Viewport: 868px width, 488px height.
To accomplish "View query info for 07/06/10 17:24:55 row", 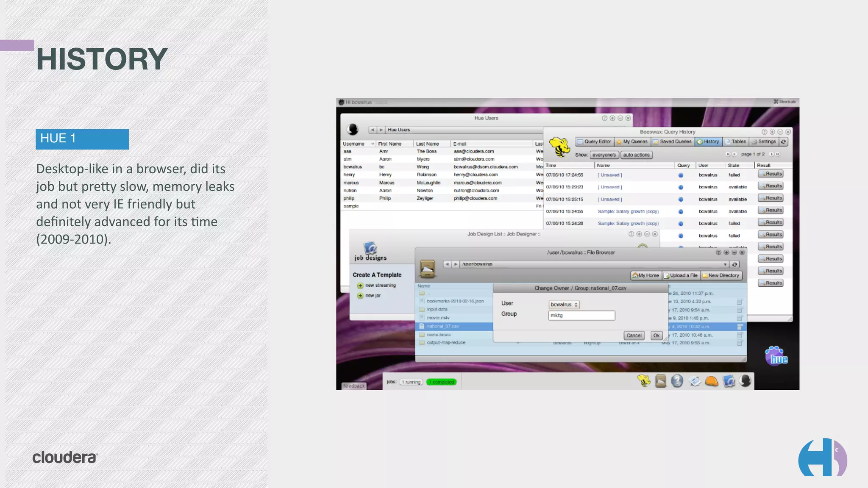I will [681, 175].
